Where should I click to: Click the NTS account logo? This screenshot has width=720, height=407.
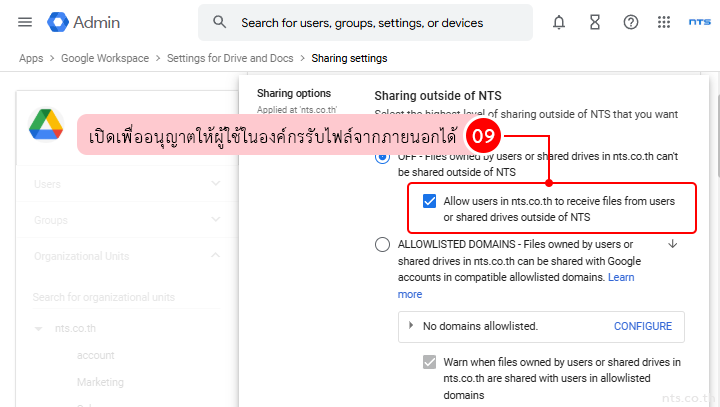pyautogui.click(x=700, y=22)
